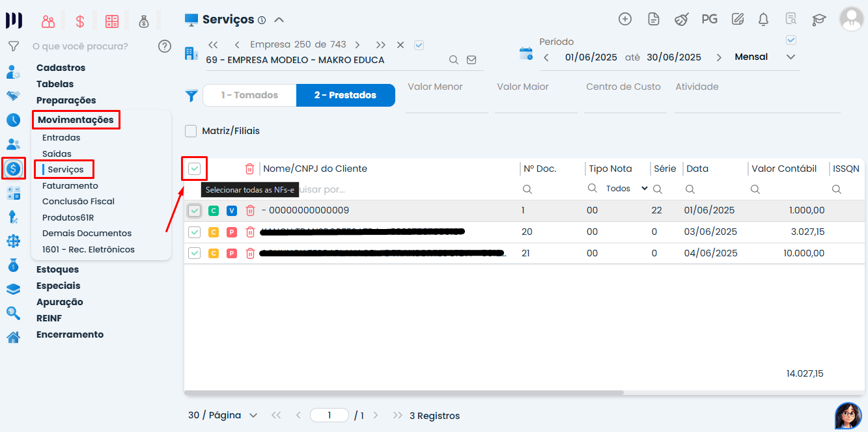Toggle the Matriz/Filiais checkbox
The width and height of the screenshot is (868, 432).
click(x=191, y=131)
